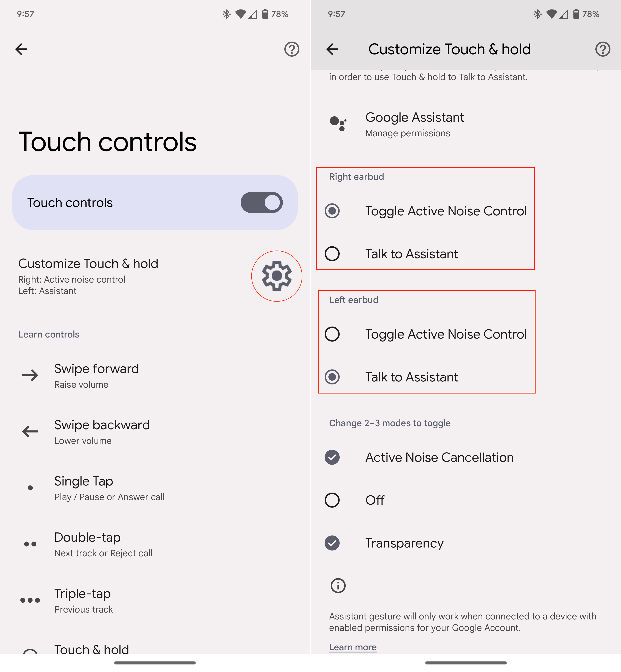
Task: Tap the back arrow on Touch controls screen
Action: click(21, 49)
